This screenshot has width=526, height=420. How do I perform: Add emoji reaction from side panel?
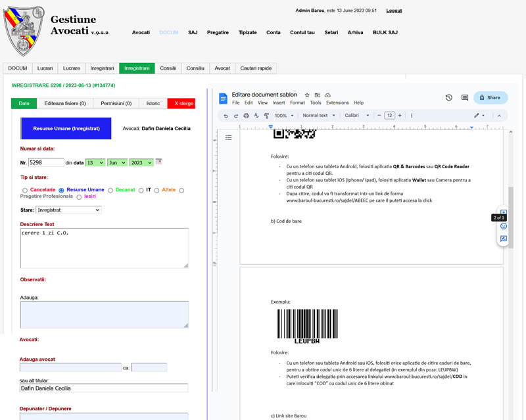pyautogui.click(x=504, y=226)
